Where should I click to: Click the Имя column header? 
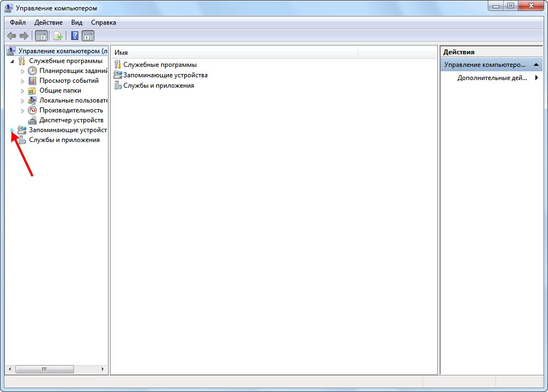(235, 53)
